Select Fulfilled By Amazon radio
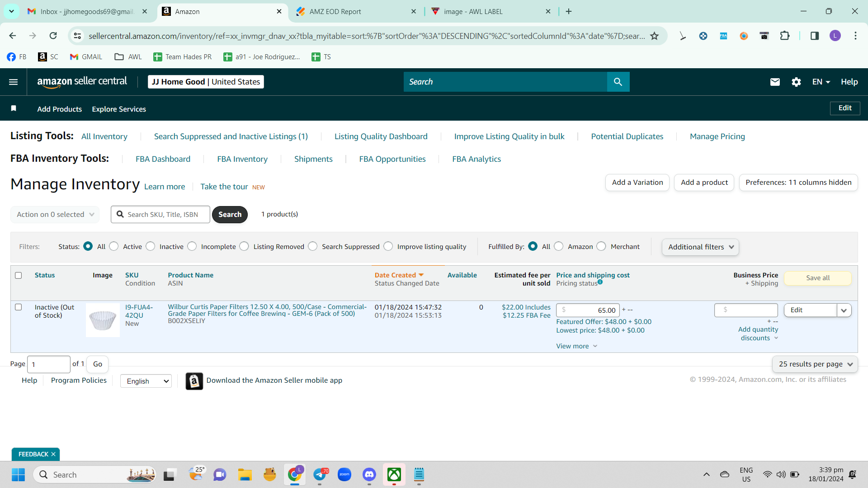 559,246
